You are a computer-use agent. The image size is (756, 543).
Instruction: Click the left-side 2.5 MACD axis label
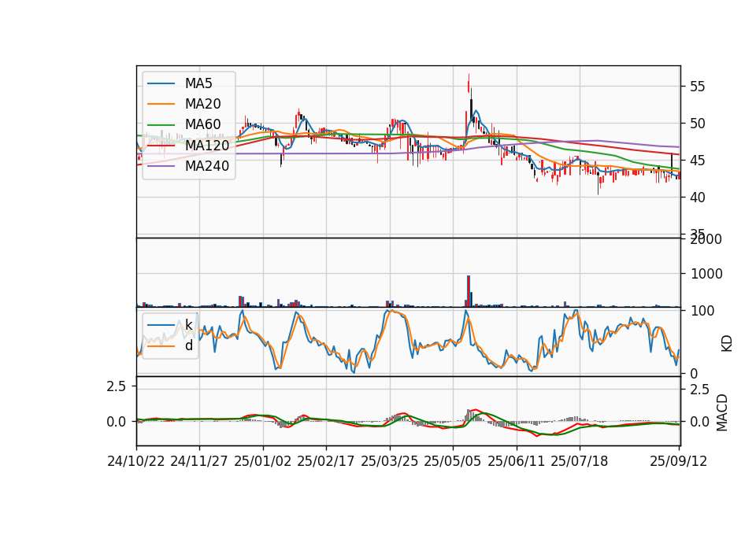[x=117, y=386]
